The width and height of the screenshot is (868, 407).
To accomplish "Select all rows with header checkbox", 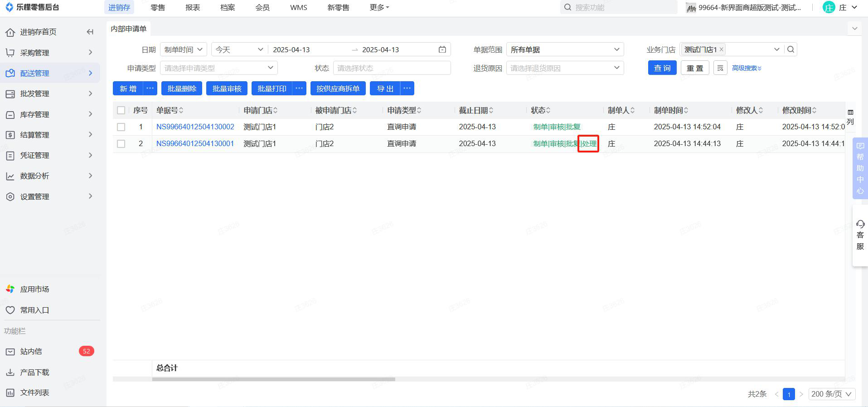I will coord(121,110).
